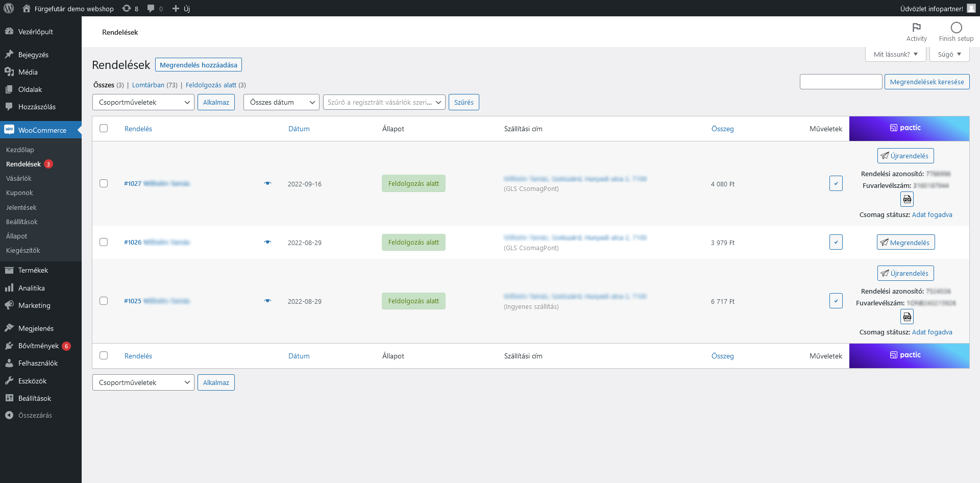Tick the select-all checkbox in table header

coord(104,128)
